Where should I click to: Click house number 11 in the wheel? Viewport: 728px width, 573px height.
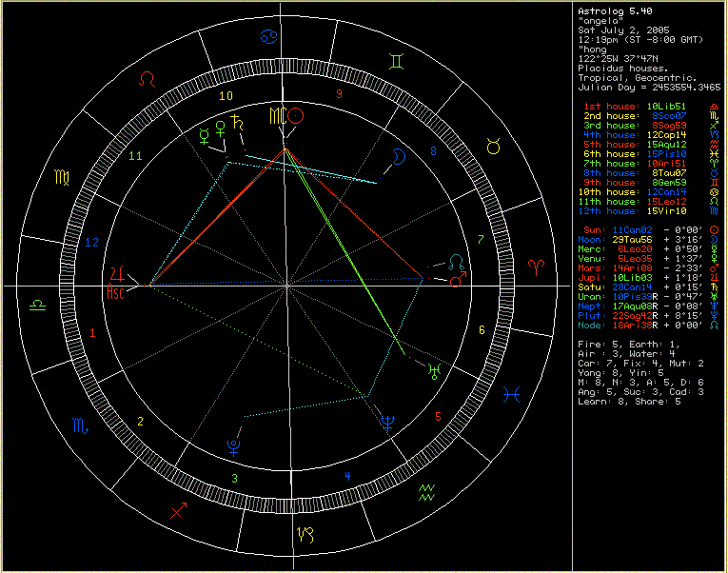(x=135, y=156)
